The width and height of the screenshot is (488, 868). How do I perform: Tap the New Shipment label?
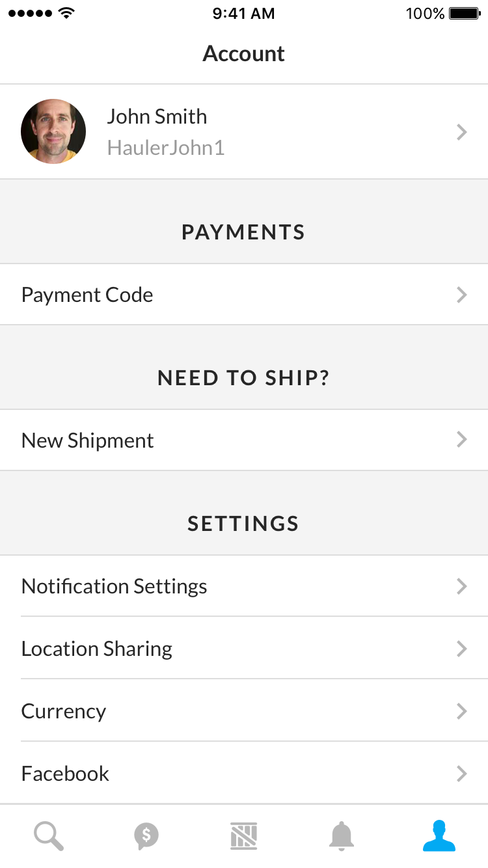(x=88, y=441)
